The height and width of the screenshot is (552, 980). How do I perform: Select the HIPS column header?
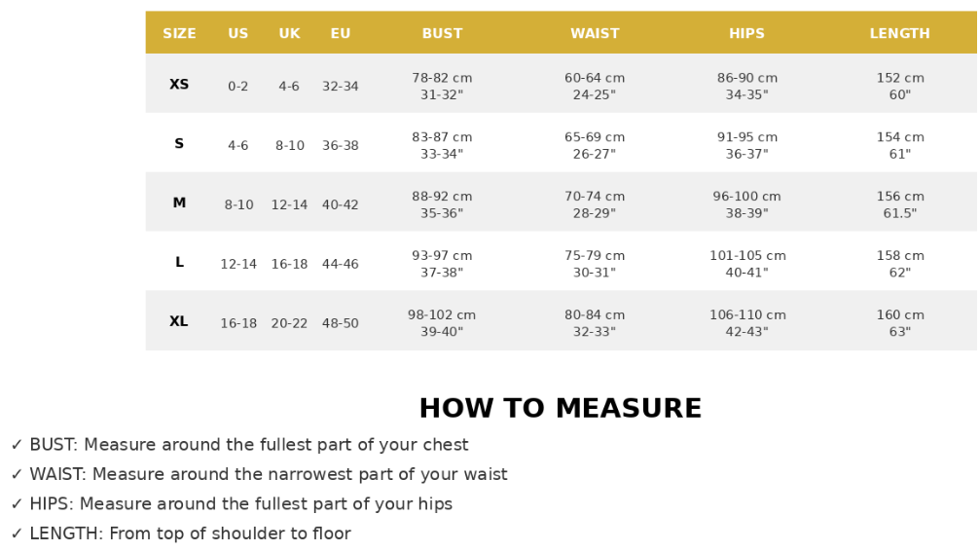pyautogui.click(x=746, y=33)
